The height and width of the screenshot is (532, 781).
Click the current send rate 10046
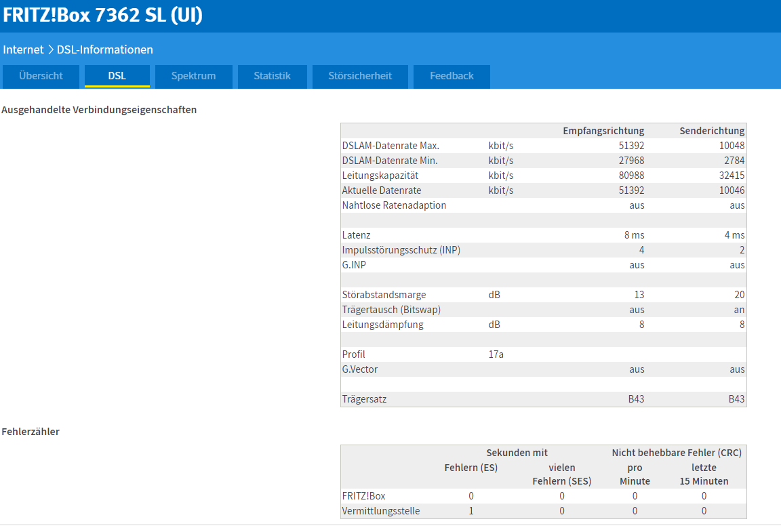[732, 191]
